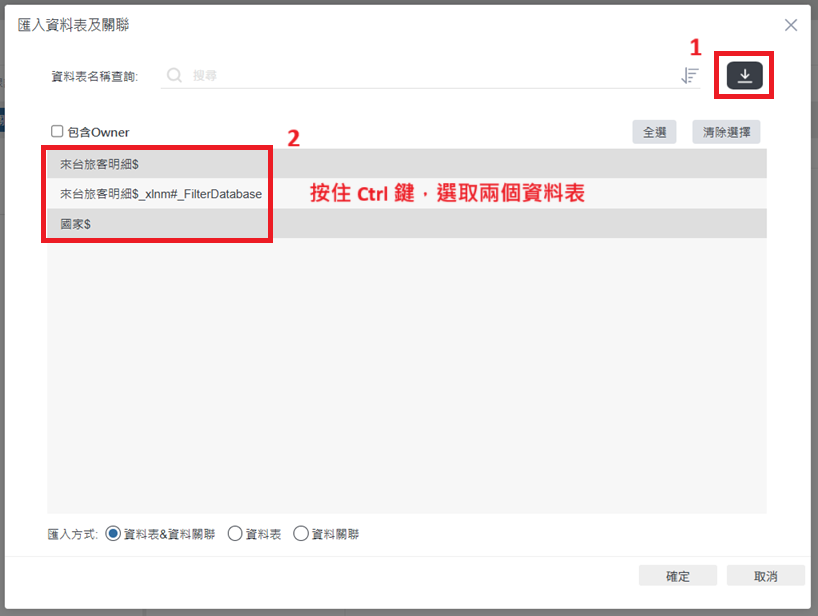Viewport: 818px width, 616px height.
Task: Select the 資料表&資料關聯 radio option
Action: [x=113, y=534]
